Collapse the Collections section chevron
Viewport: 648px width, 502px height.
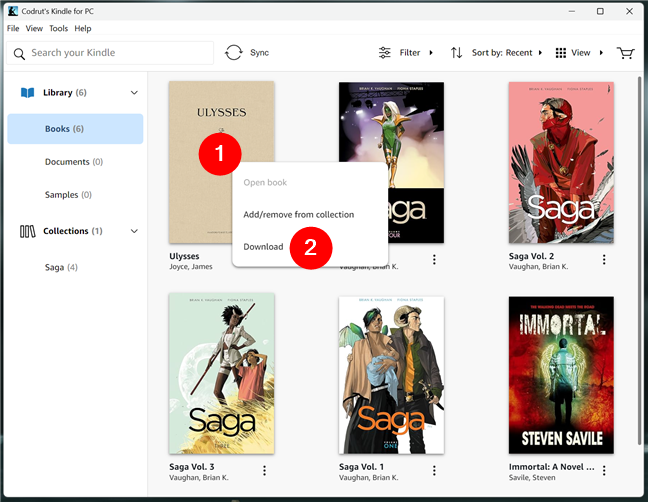(134, 231)
